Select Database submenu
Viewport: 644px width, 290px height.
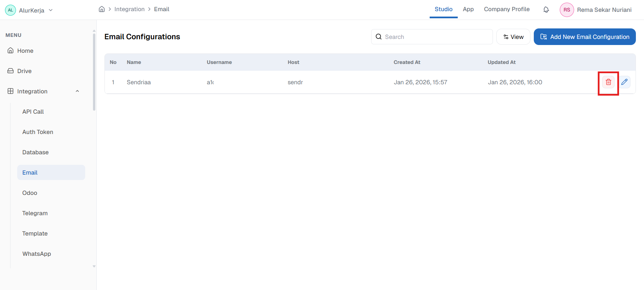tap(35, 152)
